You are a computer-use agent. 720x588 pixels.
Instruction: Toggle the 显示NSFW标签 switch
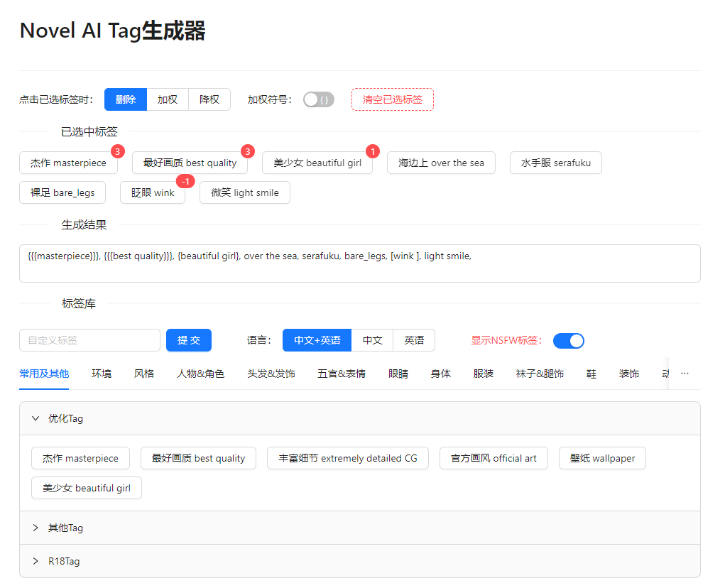[569, 341]
